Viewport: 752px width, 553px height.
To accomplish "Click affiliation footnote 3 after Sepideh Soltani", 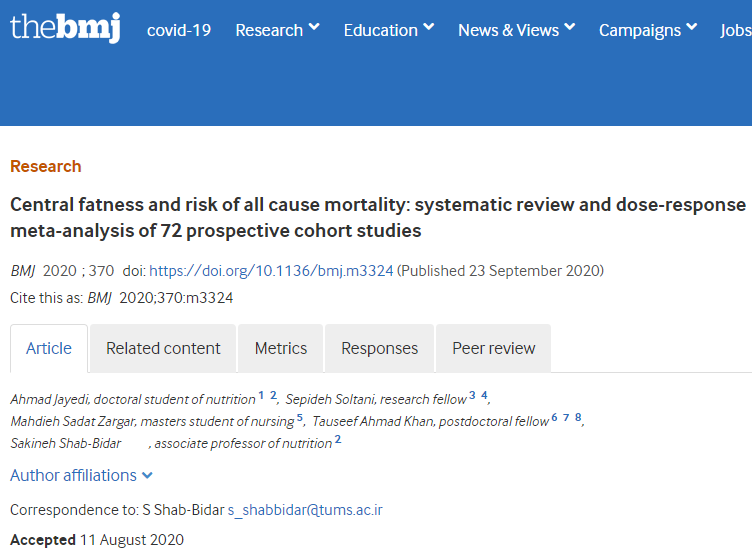I will 472,395.
